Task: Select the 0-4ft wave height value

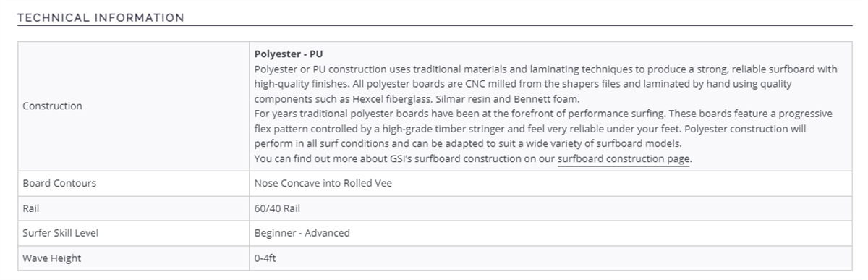Action: click(x=265, y=258)
